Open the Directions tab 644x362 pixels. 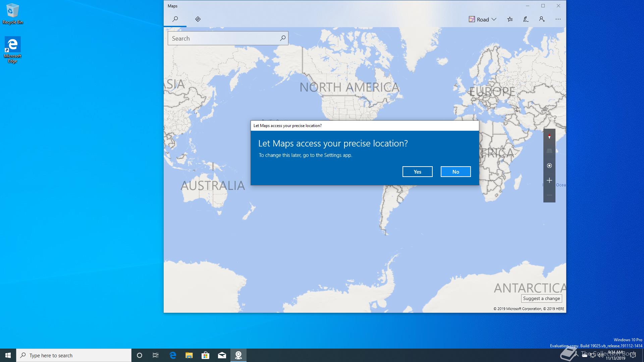198,19
